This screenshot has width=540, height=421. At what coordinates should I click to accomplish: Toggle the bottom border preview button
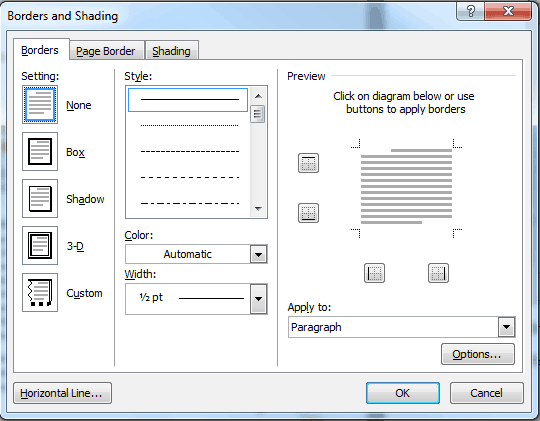[308, 213]
